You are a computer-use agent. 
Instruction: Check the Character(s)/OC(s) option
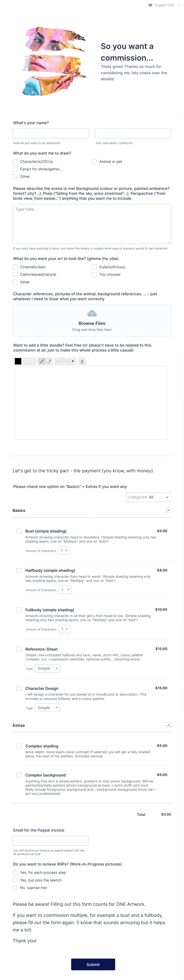coord(15,161)
